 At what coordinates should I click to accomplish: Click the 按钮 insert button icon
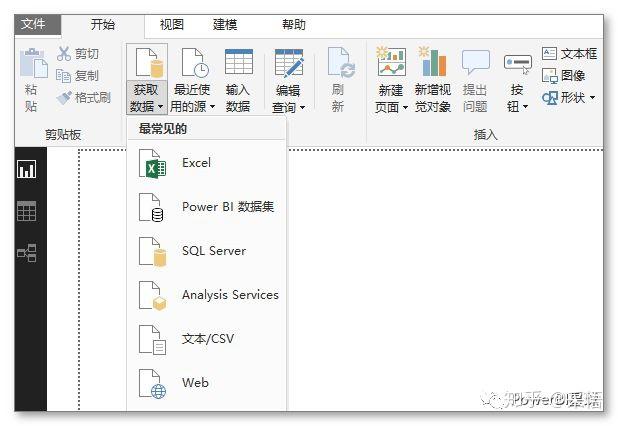[517, 64]
